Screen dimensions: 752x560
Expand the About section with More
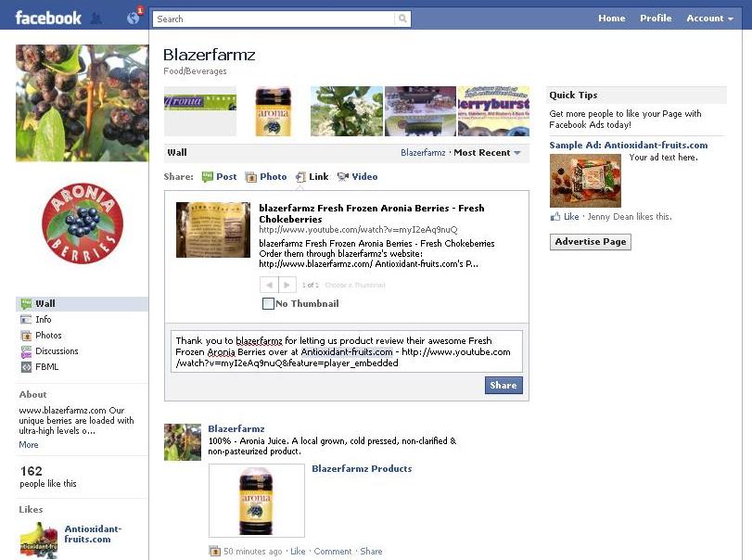click(x=29, y=444)
